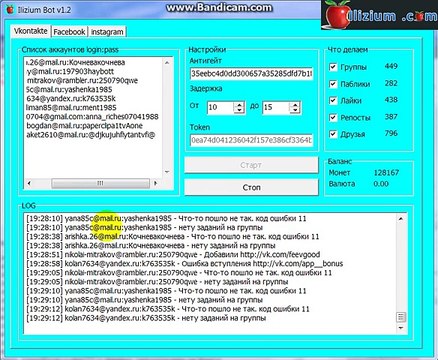Toggle the Друзья checkbox

tap(333, 134)
